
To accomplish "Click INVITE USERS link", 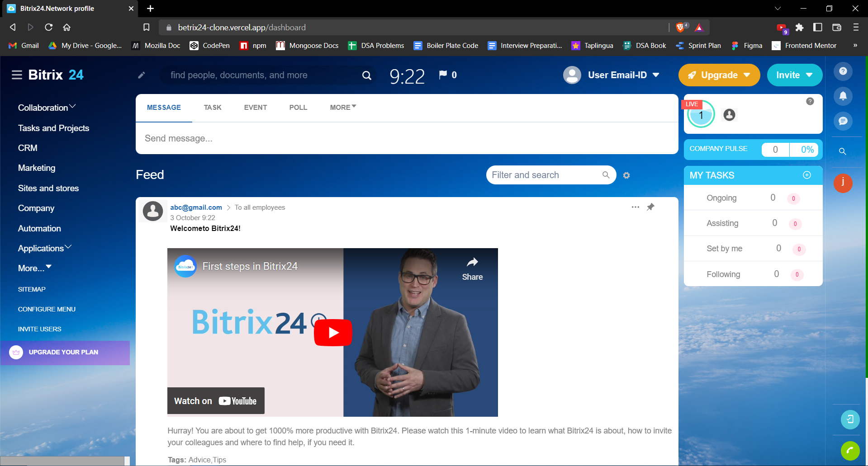I will click(x=39, y=329).
